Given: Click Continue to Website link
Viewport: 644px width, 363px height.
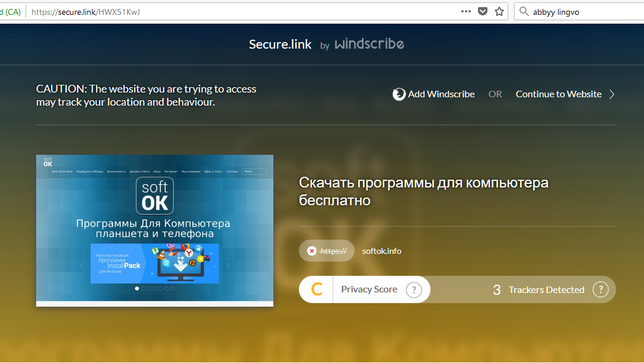Looking at the screenshot, I should [559, 94].
